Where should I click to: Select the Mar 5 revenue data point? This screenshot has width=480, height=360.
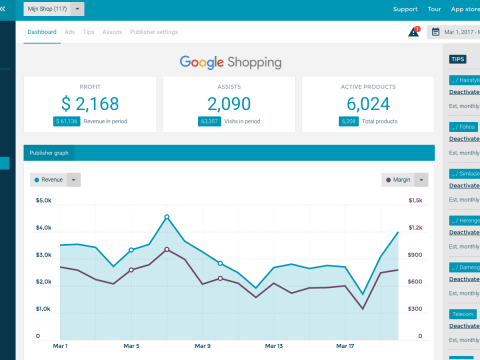[131, 250]
